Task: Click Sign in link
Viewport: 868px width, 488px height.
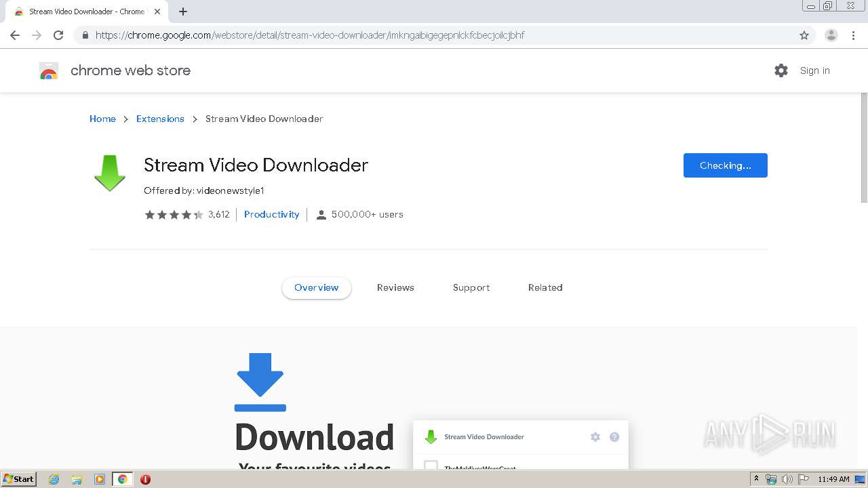Action: tap(814, 70)
